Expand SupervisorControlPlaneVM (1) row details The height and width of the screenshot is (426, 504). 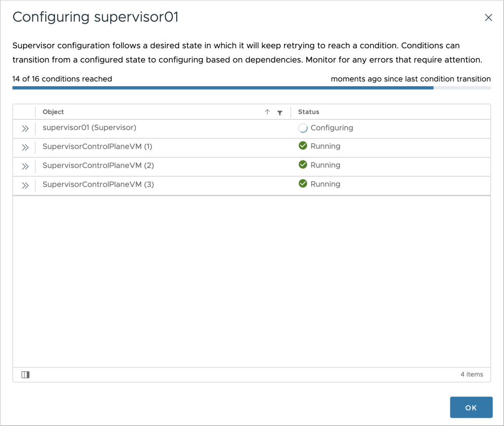click(x=25, y=148)
